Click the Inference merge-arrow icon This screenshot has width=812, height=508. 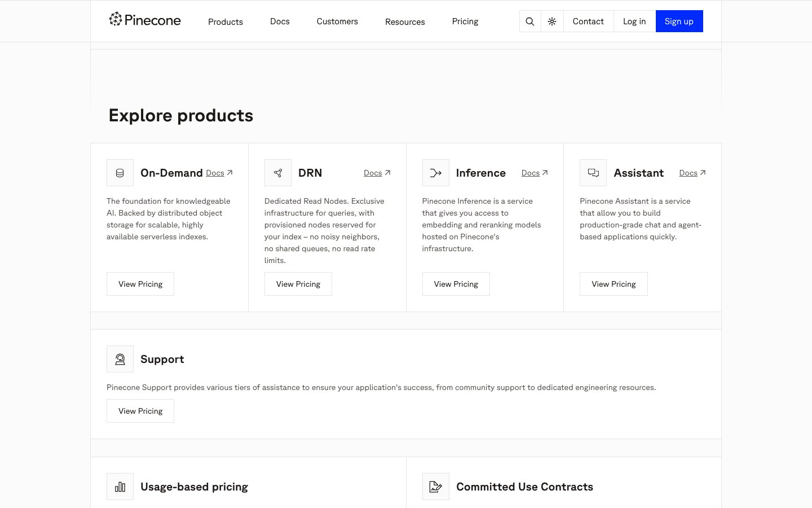coord(435,173)
